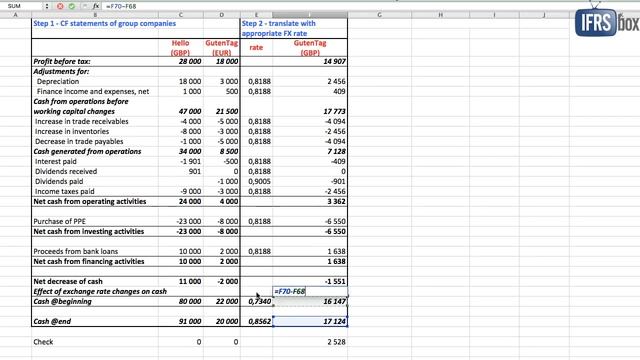This screenshot has width=640, height=360.
Task: Select Cash @beginning rate cell 0,7340
Action: click(x=256, y=302)
